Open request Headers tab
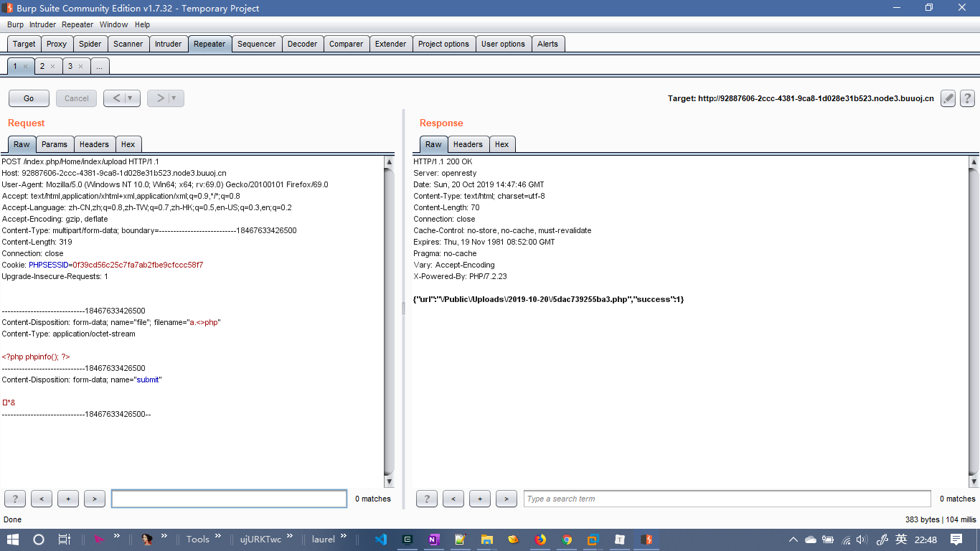The width and height of the screenshot is (980, 551). [x=95, y=144]
